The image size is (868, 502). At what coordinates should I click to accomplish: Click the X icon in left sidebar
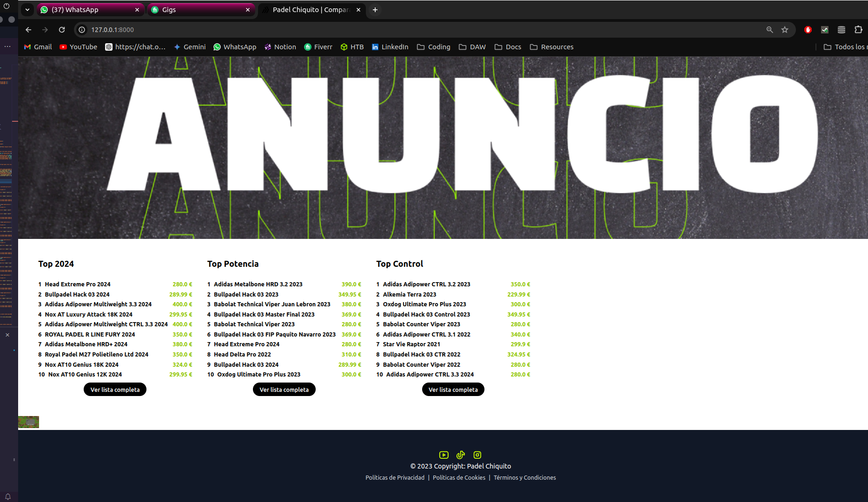click(x=7, y=335)
